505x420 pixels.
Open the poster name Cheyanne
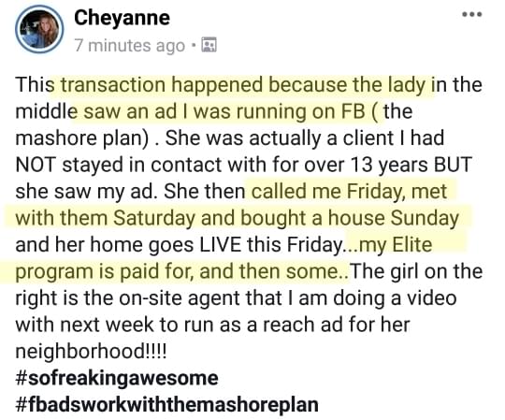[122, 18]
